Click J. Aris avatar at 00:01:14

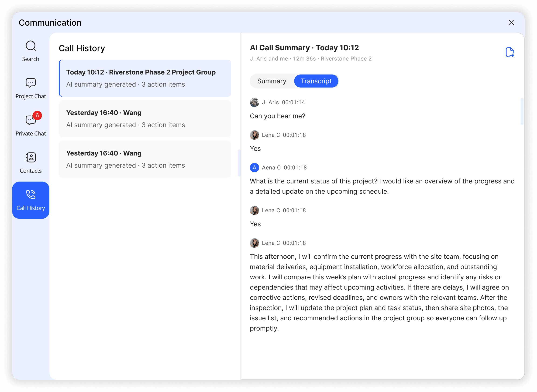(255, 102)
